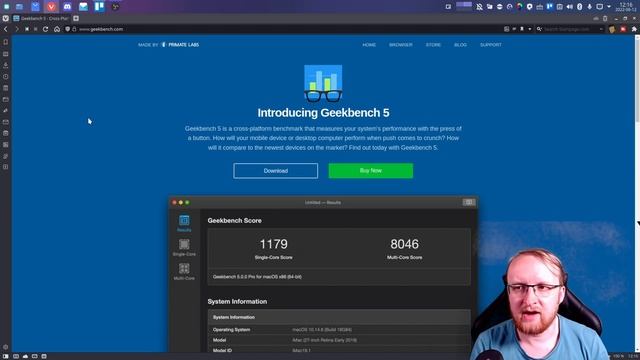The height and width of the screenshot is (360, 640).
Task: Open the volume control in system tray
Action: click(x=569, y=7)
